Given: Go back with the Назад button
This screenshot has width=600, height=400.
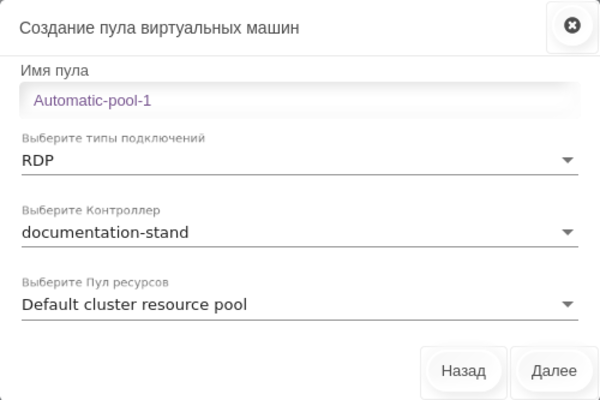Looking at the screenshot, I should point(463,371).
